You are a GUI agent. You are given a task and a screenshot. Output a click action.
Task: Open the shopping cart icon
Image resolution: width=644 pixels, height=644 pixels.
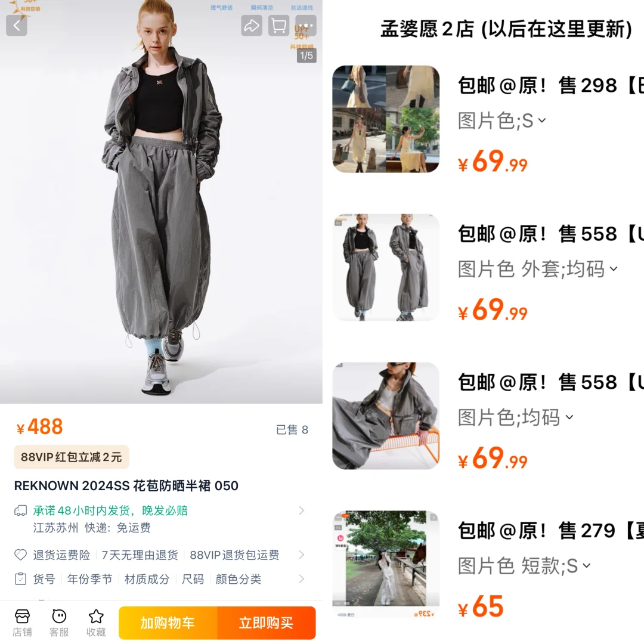(278, 26)
